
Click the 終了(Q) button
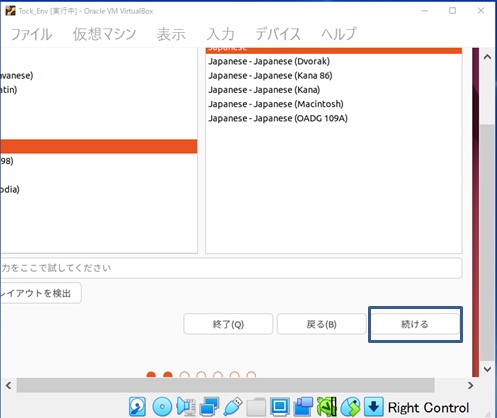pos(228,324)
